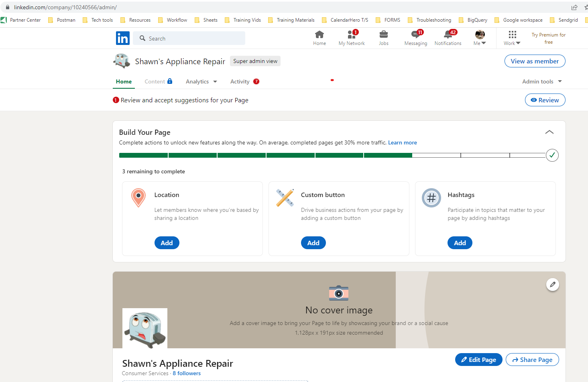Collapse the Build Your Page section
588x382 pixels.
pos(549,132)
